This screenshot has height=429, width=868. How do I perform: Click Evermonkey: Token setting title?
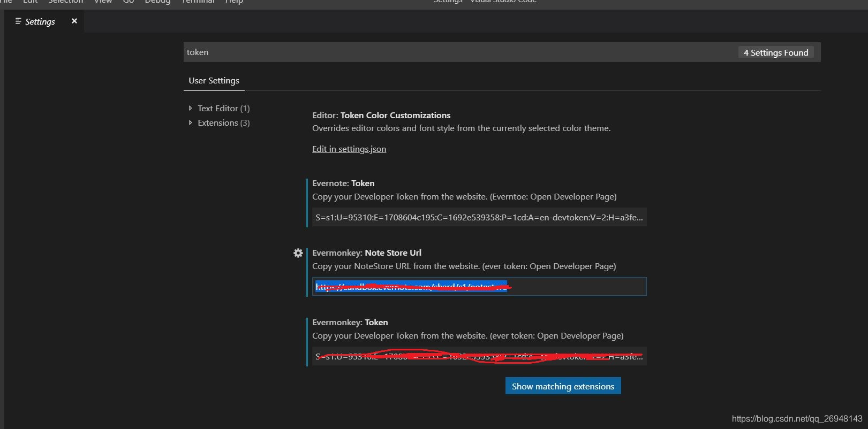(x=350, y=322)
